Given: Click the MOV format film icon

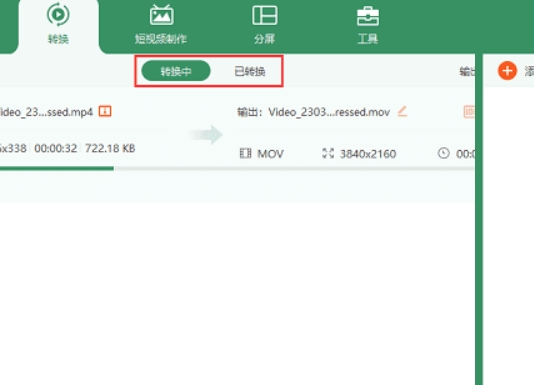Looking at the screenshot, I should point(245,153).
